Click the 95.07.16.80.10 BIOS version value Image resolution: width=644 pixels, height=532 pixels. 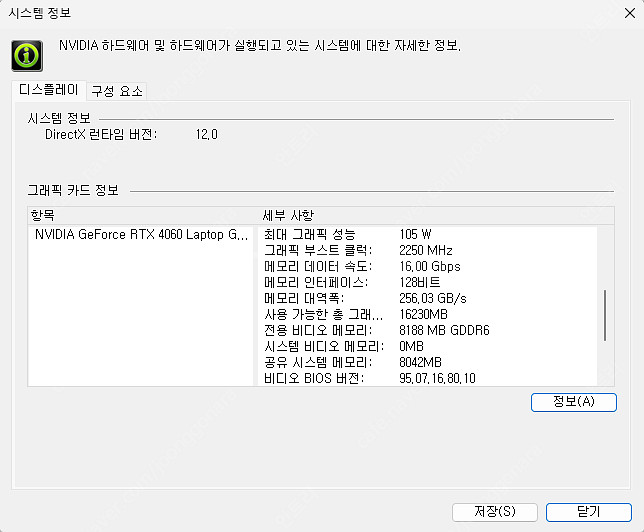pos(437,379)
